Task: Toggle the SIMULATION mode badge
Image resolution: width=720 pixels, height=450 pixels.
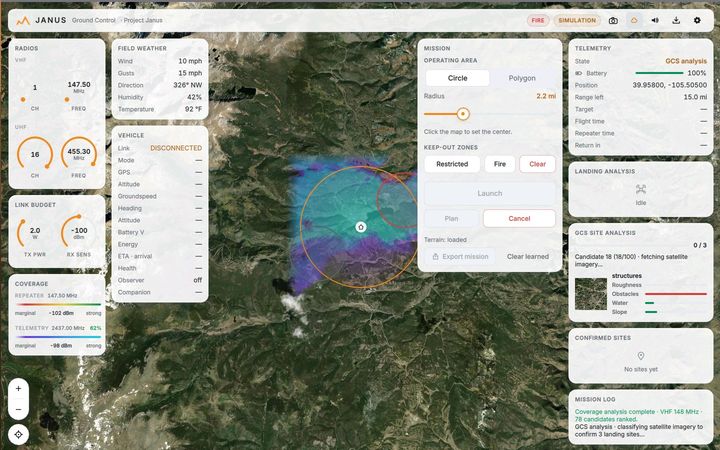Action: coord(577,21)
